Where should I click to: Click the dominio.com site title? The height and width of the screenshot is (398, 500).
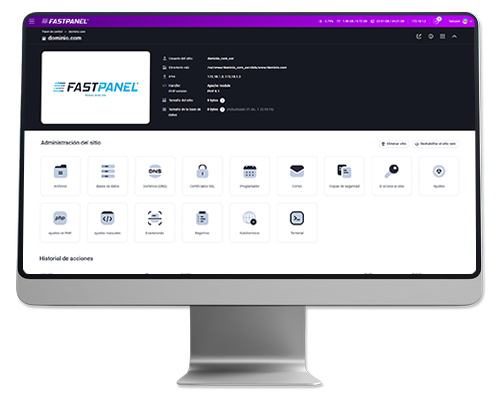(64, 38)
